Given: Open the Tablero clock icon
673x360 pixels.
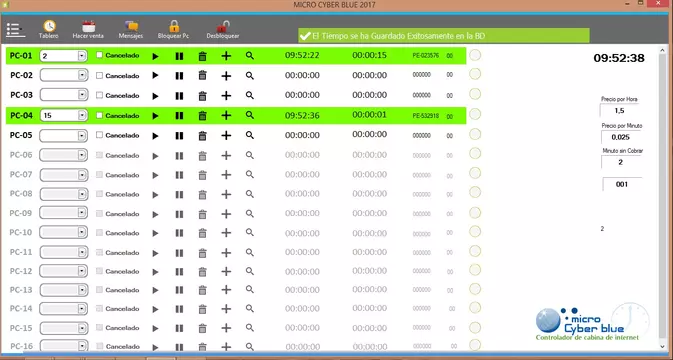Looking at the screenshot, I should (49, 27).
